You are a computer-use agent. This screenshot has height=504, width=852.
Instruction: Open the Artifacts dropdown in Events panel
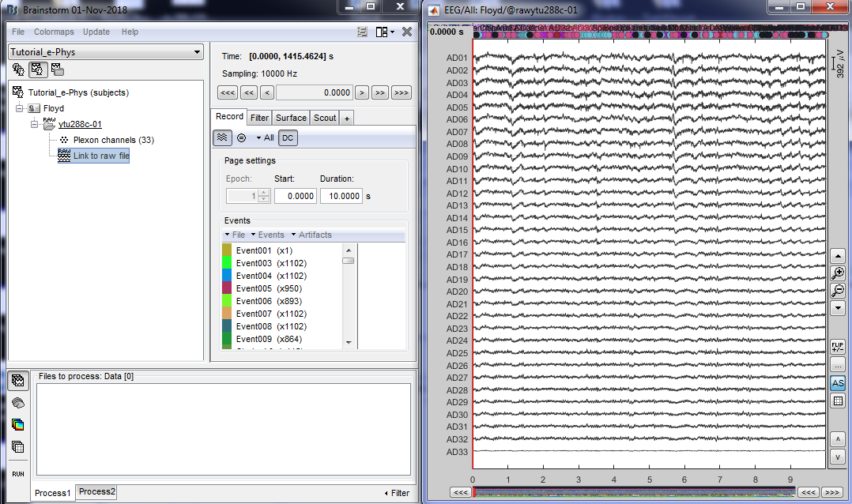tap(311, 235)
